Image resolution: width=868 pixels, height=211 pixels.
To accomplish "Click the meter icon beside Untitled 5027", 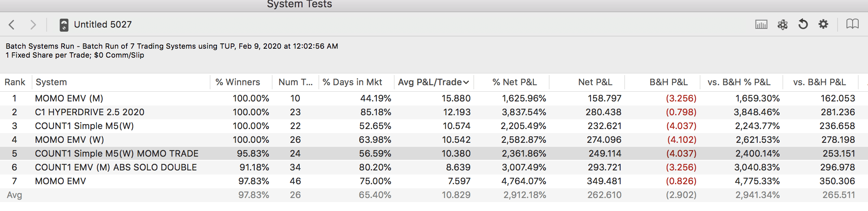I will coord(64,25).
